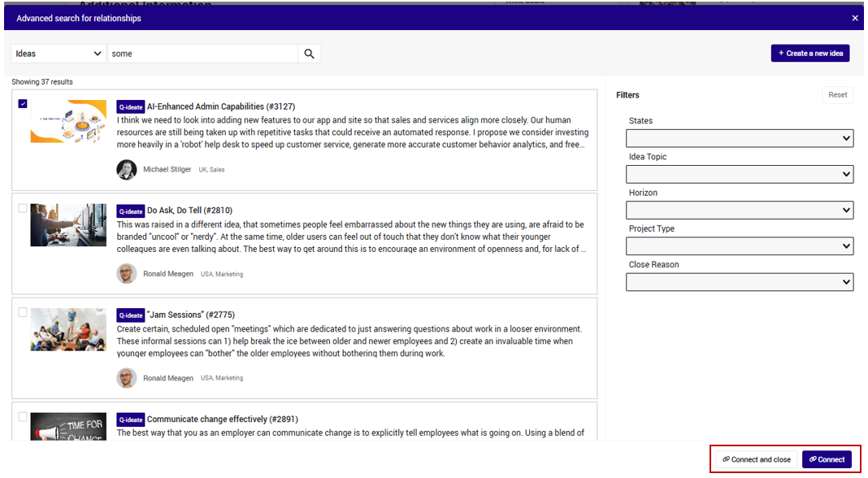Click the Q-ideate badge on Jam Sessions
The image size is (868, 478).
click(131, 315)
